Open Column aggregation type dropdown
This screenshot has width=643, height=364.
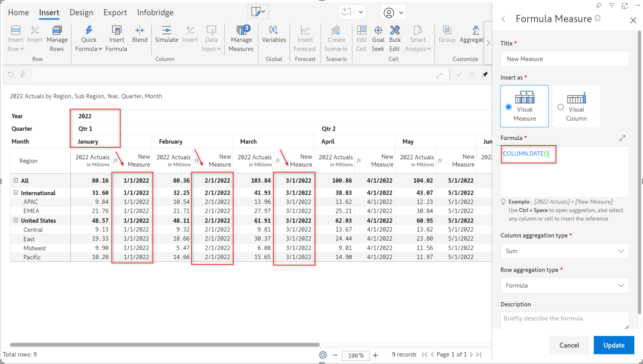(x=565, y=251)
